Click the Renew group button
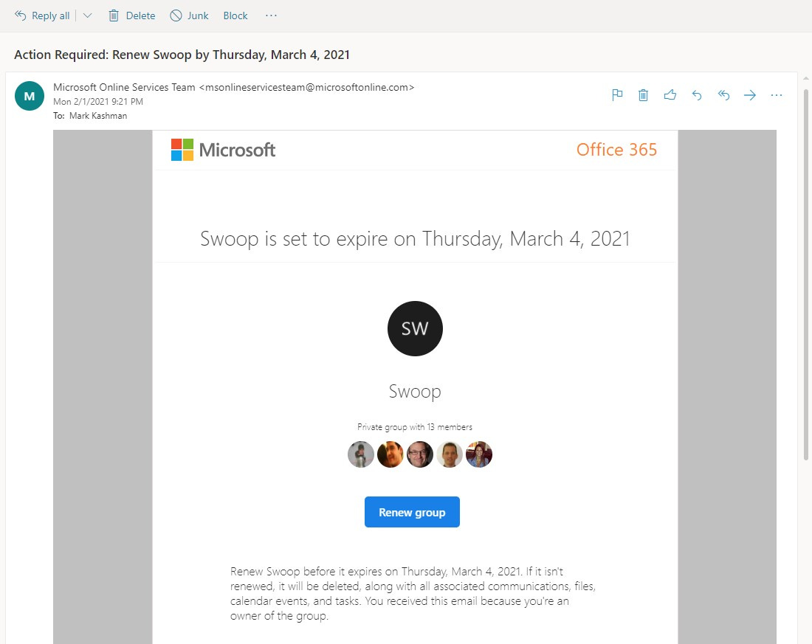The width and height of the screenshot is (812, 644). pyautogui.click(x=412, y=512)
